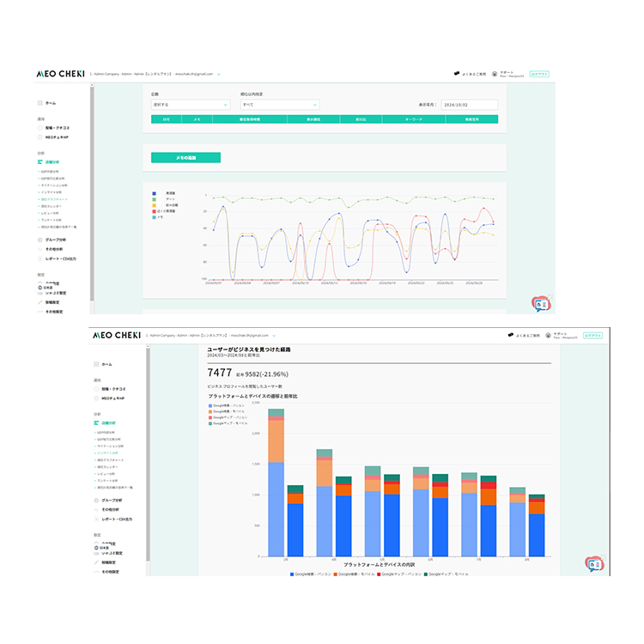Open chat assistant bubble in top window

tap(540, 304)
